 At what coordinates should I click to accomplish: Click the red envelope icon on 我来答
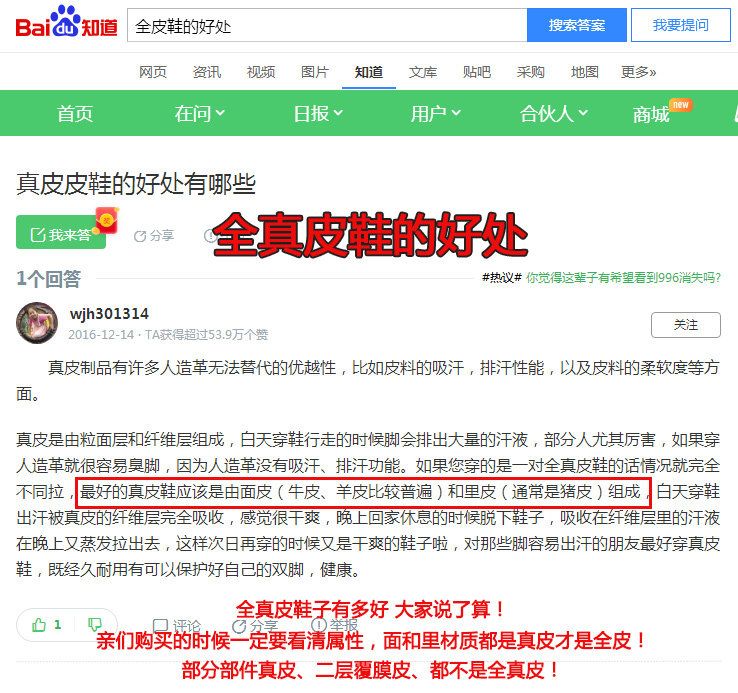[107, 220]
